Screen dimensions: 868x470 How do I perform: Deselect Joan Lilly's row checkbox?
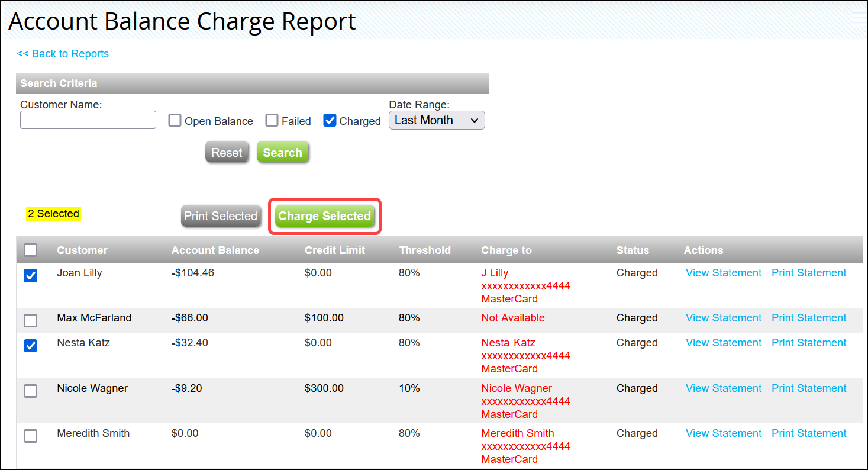(31, 276)
